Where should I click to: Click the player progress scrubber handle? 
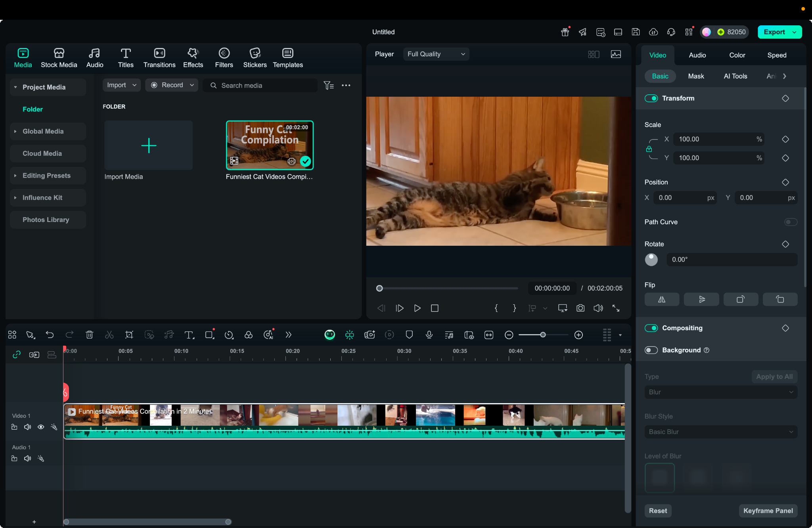(x=379, y=288)
